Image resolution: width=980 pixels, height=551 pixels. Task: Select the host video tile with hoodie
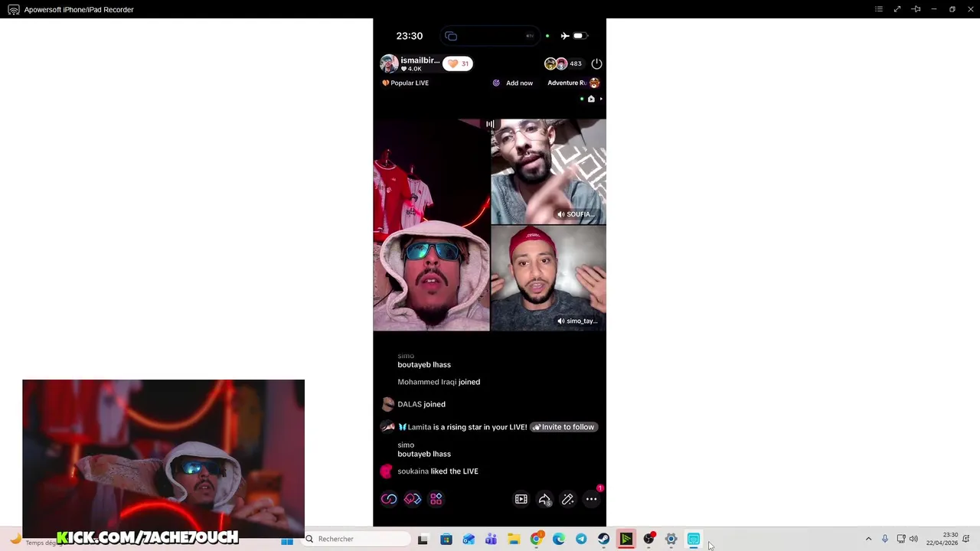431,225
